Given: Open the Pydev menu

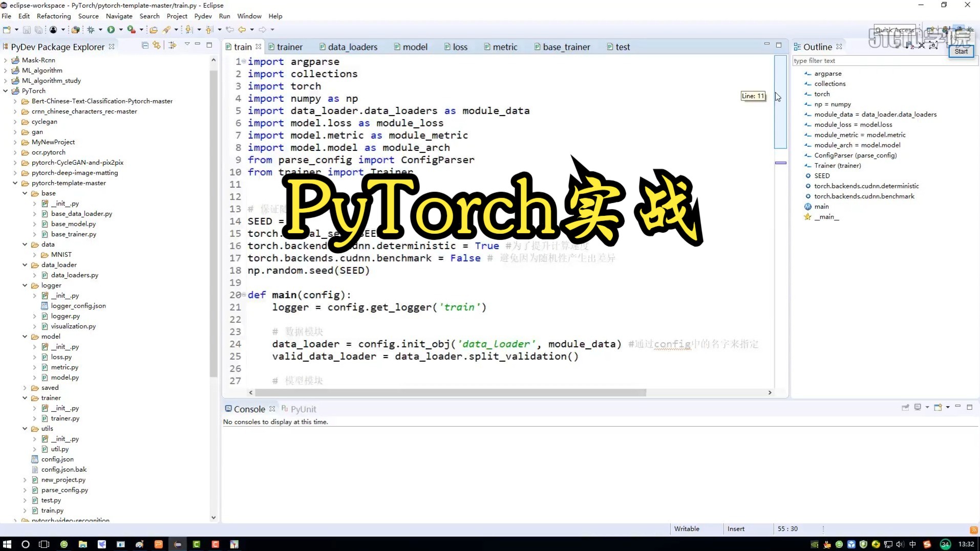Looking at the screenshot, I should coord(203,16).
